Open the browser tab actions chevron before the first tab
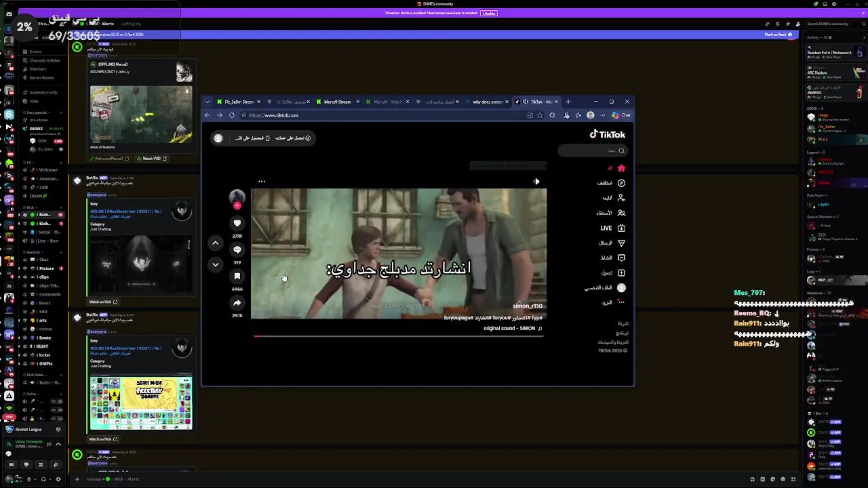 coord(208,102)
